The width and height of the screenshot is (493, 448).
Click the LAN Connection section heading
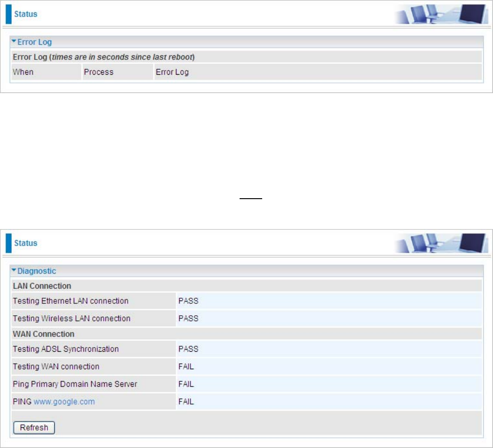(42, 286)
